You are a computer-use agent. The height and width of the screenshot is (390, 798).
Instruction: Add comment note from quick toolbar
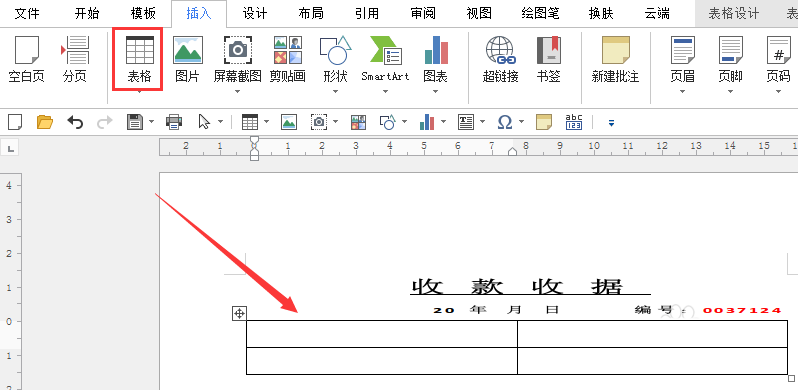click(x=544, y=122)
